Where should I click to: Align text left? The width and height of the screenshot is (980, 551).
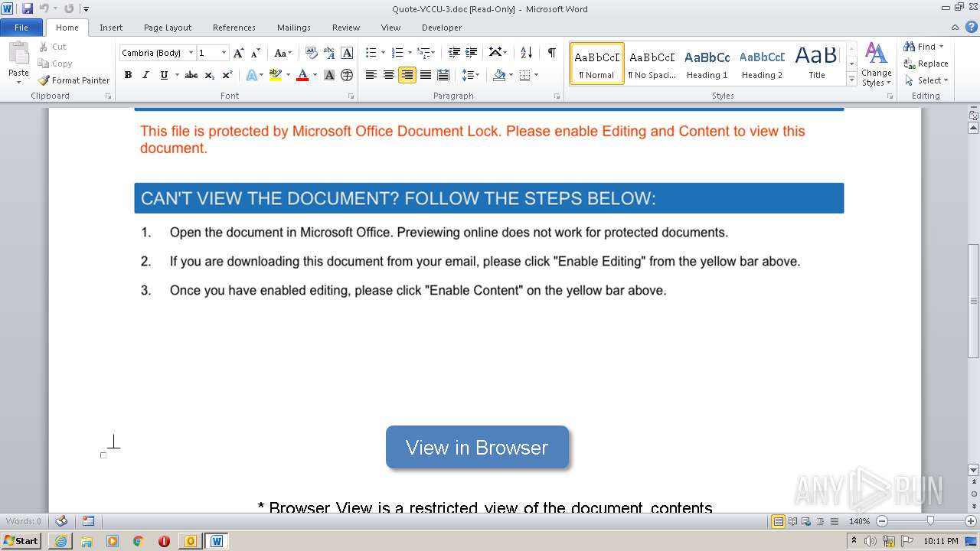tap(371, 75)
